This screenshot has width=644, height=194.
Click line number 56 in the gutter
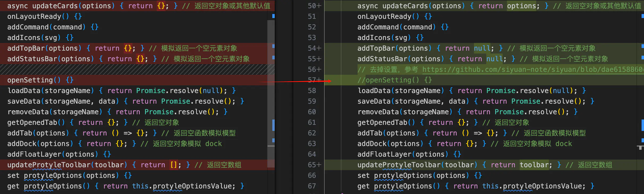coord(312,69)
